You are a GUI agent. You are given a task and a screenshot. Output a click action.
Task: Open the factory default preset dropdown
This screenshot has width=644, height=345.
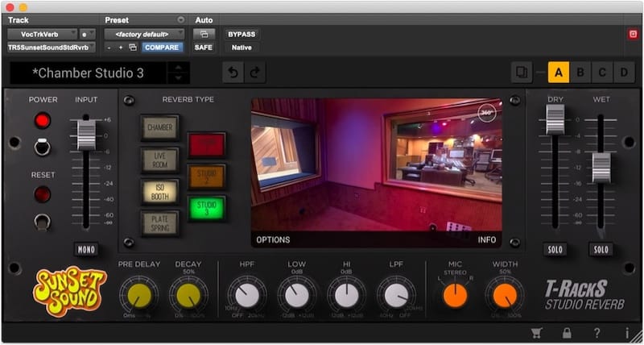[x=144, y=34]
